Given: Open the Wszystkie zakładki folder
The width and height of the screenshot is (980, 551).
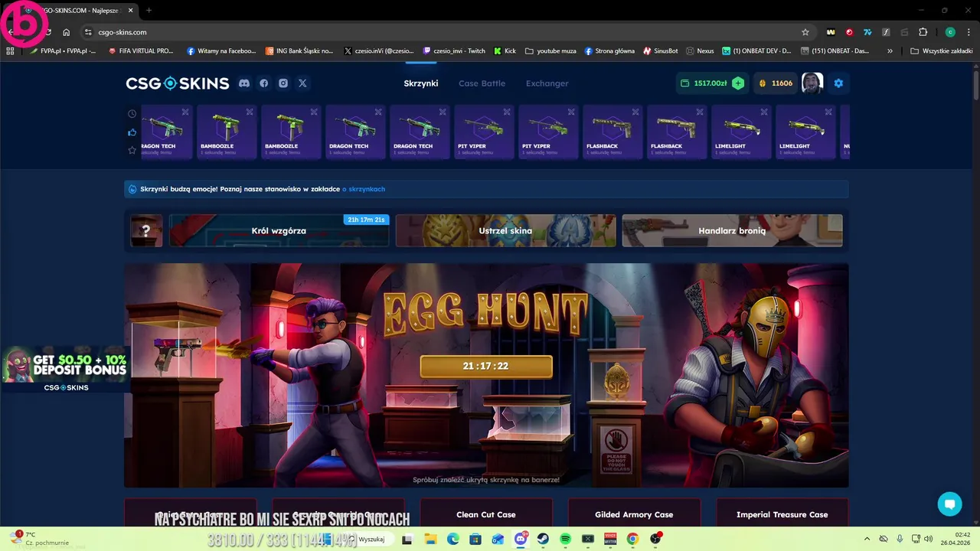Looking at the screenshot, I should pyautogui.click(x=941, y=51).
